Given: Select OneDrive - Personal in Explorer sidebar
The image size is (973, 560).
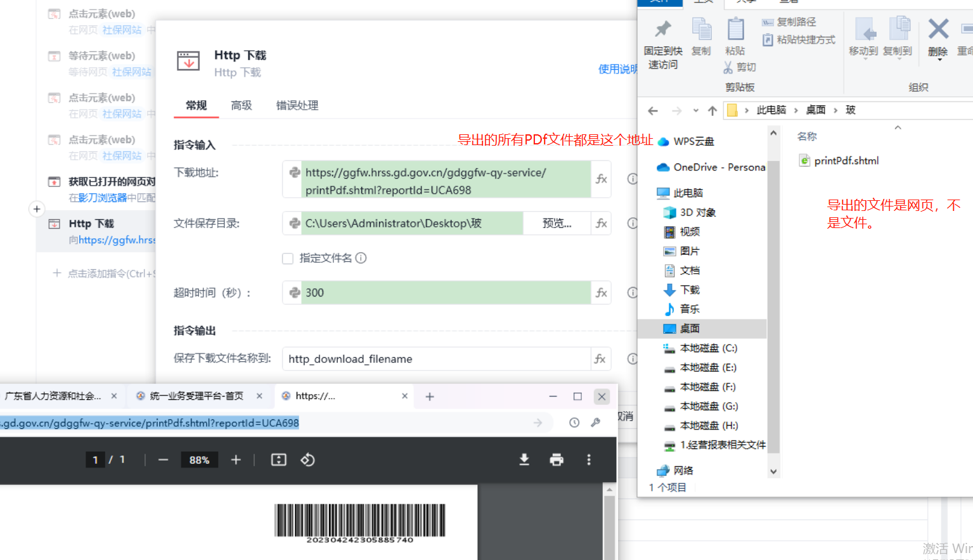Looking at the screenshot, I should tap(711, 167).
